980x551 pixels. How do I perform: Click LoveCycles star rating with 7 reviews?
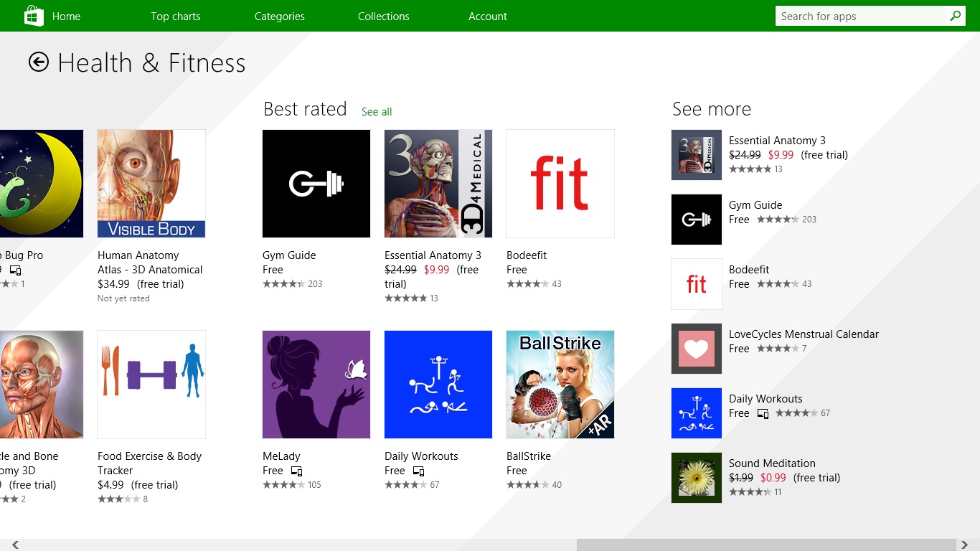click(778, 349)
